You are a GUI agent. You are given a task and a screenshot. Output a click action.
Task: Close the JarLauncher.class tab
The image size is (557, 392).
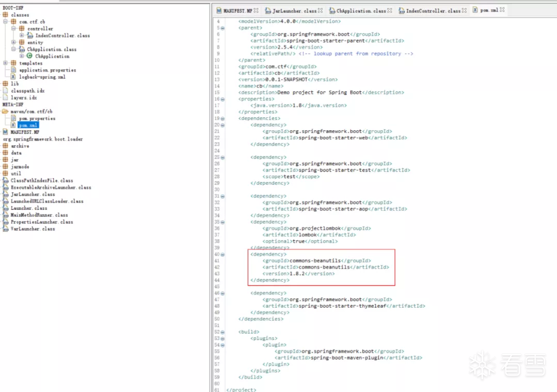point(321,10)
